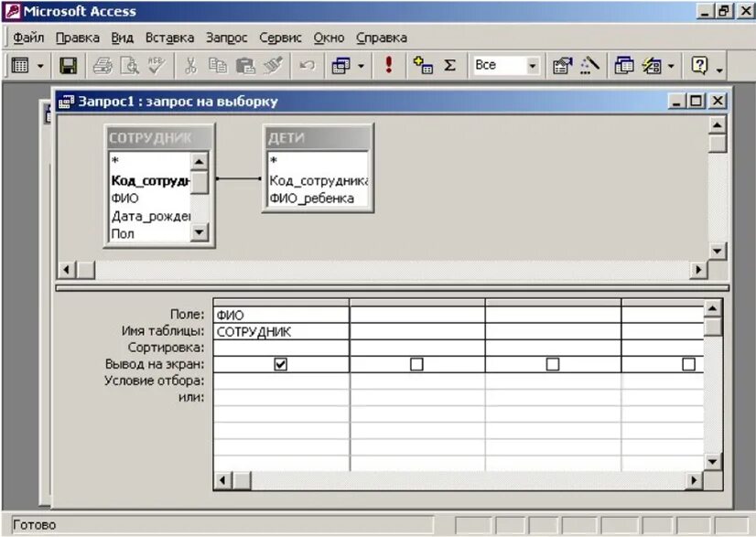Open the Help question mark icon
Viewport: 756px width, 537px height.
[x=698, y=65]
